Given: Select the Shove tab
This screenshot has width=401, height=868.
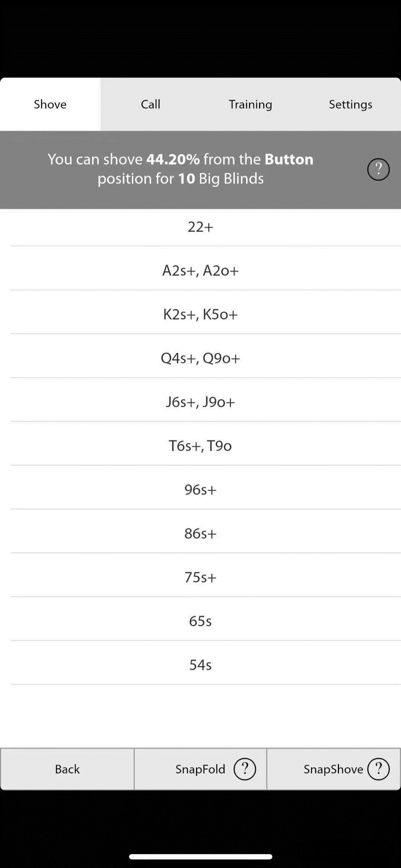Looking at the screenshot, I should click(x=50, y=104).
